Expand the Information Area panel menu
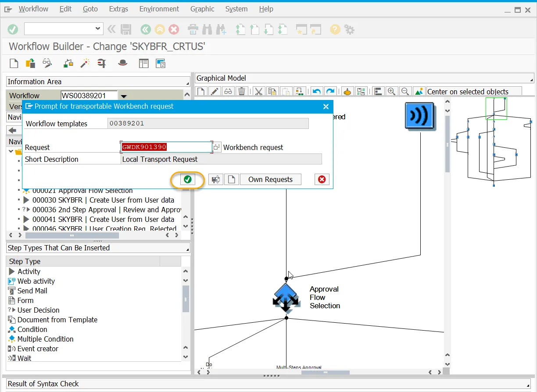This screenshot has height=392, width=537. coord(187,82)
